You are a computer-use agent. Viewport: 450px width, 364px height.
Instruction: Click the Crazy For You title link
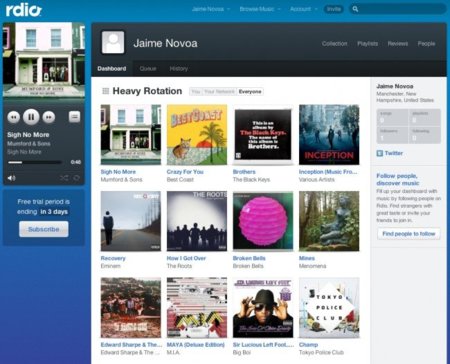tap(185, 172)
